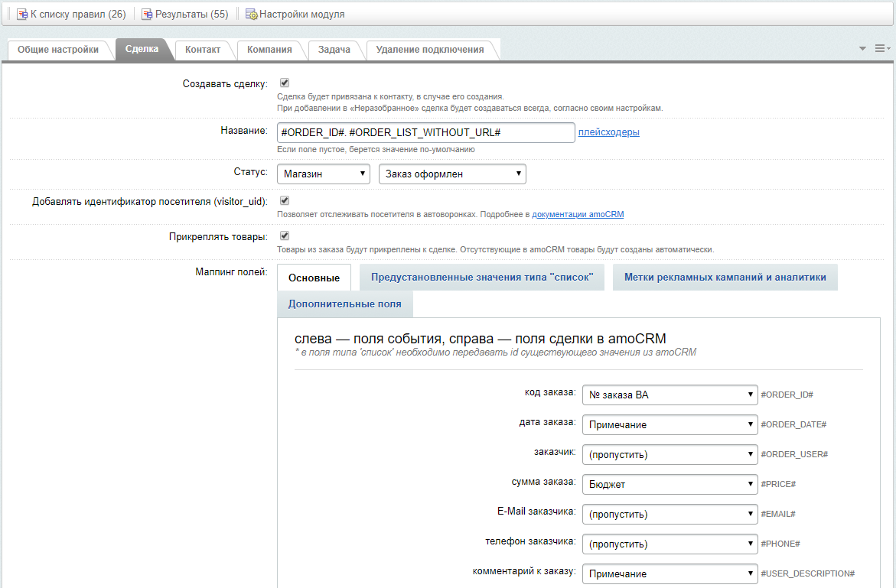Expand the order comment 'Примечание' dropdown
The image size is (896, 588).
click(670, 573)
